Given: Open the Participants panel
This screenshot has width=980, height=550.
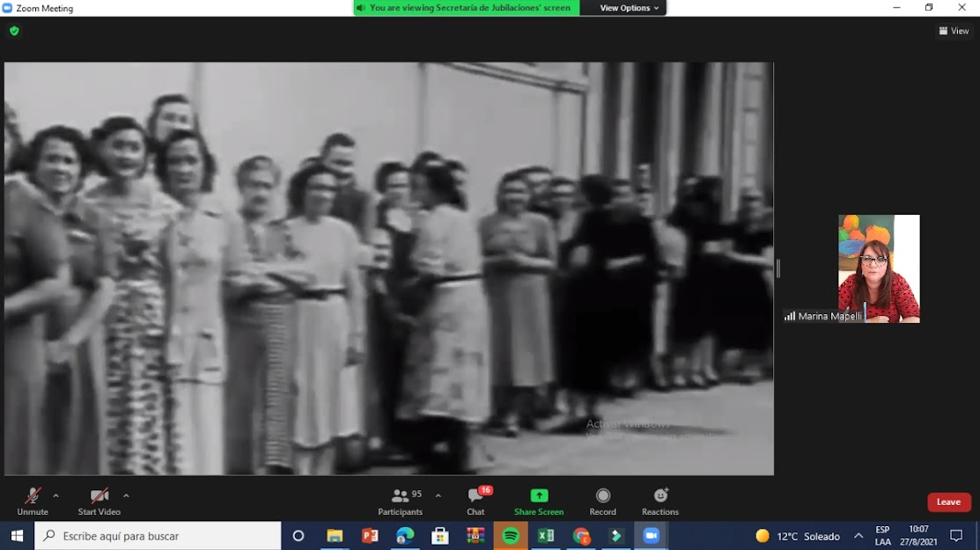Looking at the screenshot, I should coord(401,501).
